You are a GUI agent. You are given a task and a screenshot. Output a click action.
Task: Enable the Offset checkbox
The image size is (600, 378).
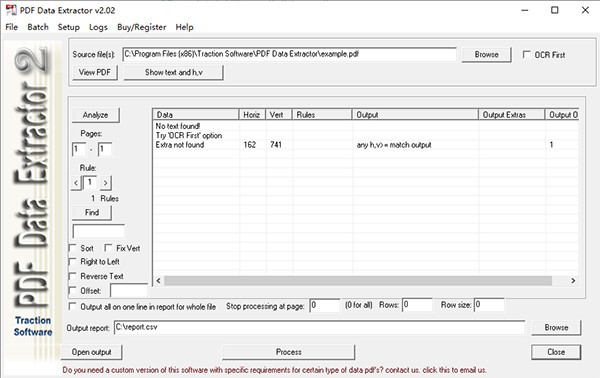(x=72, y=291)
